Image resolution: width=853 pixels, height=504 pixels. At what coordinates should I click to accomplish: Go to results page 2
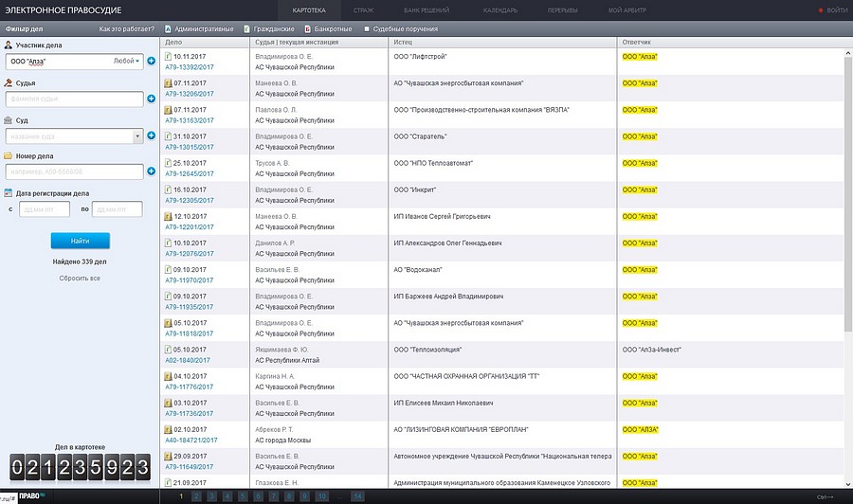[196, 496]
